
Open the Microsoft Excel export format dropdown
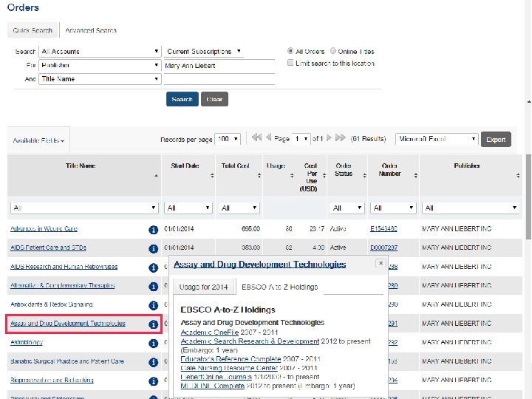437,139
